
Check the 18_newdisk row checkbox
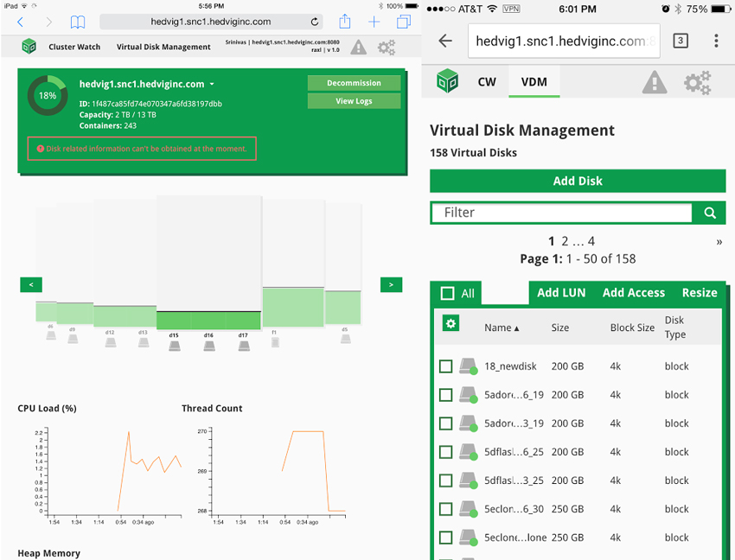click(446, 366)
